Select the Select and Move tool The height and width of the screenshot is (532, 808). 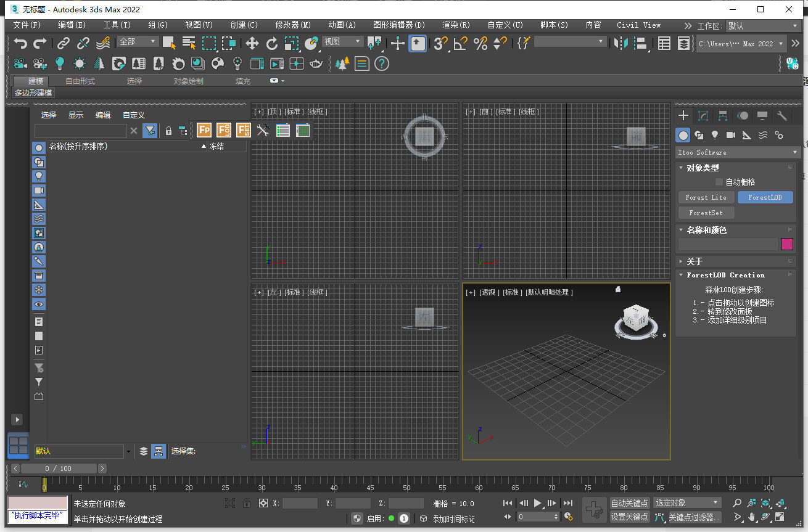(254, 43)
